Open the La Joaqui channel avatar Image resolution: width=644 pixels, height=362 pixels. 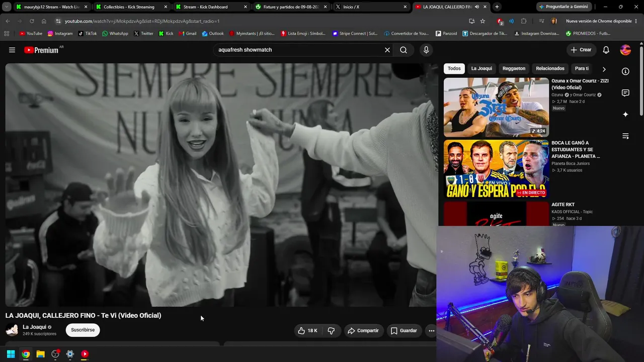click(12, 330)
